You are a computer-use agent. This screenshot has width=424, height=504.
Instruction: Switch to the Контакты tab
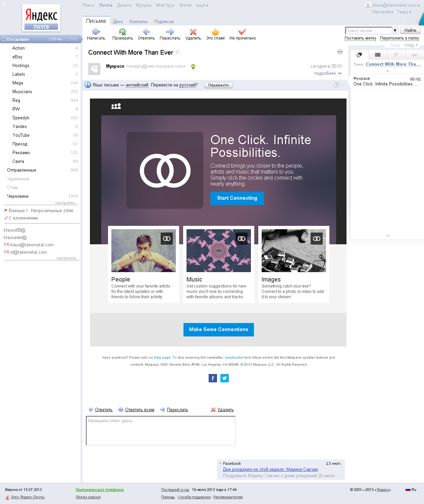point(139,21)
